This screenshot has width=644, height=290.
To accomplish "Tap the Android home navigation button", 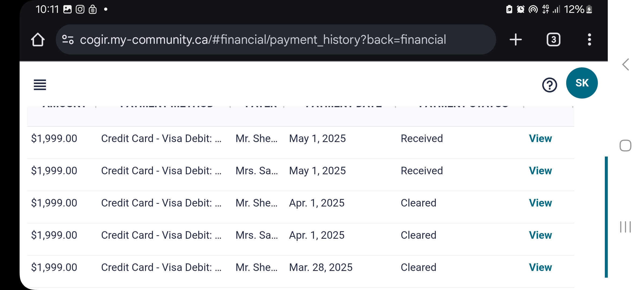I will [625, 146].
